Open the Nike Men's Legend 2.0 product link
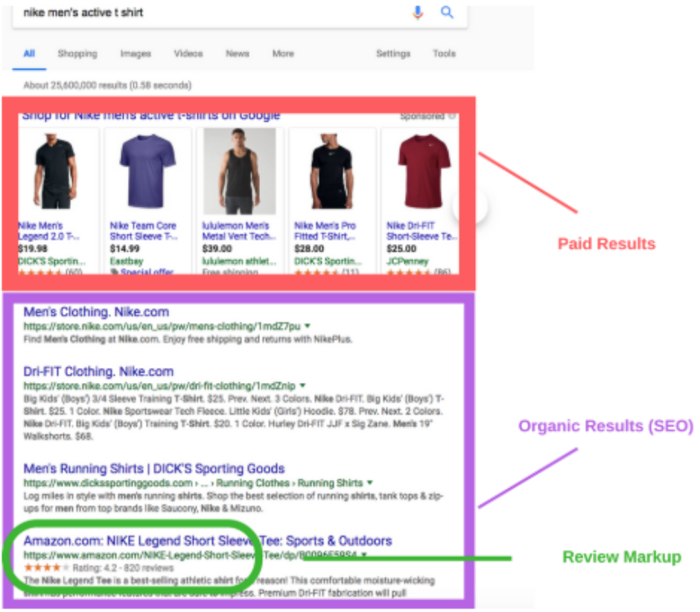 [48, 231]
